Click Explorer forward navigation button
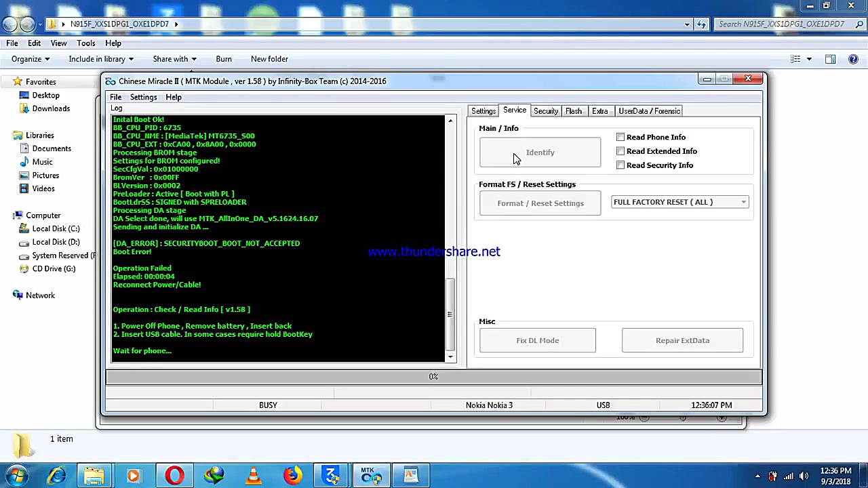Screen dimensions: 868x488 [27, 24]
